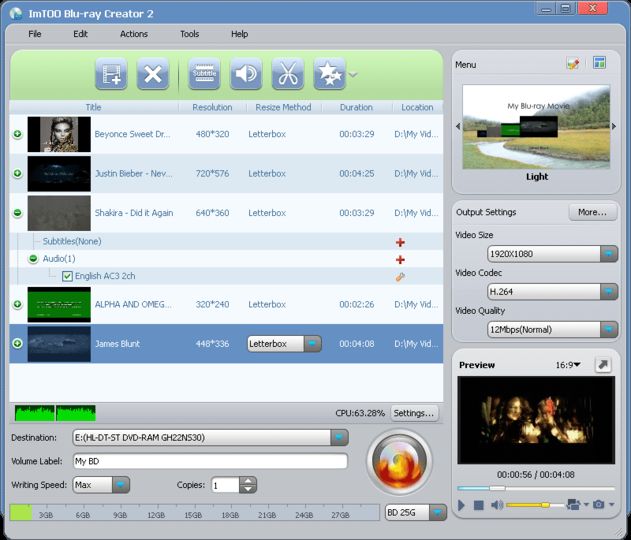Sort by the Title column header
This screenshot has height=540, width=631.
pos(93,107)
